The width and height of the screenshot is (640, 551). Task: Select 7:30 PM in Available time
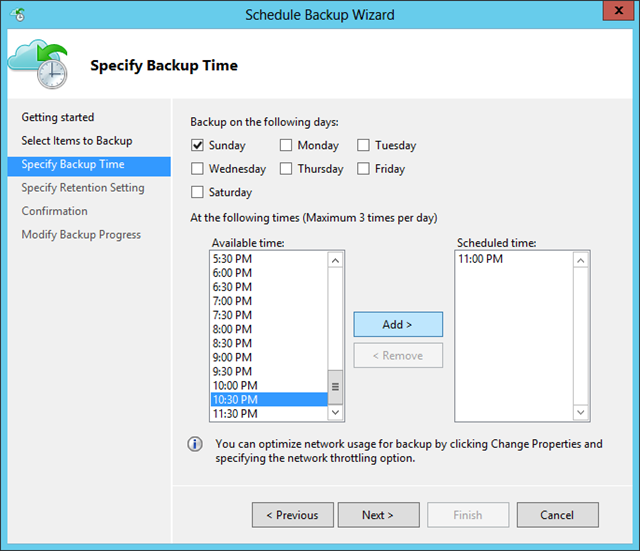tap(269, 315)
